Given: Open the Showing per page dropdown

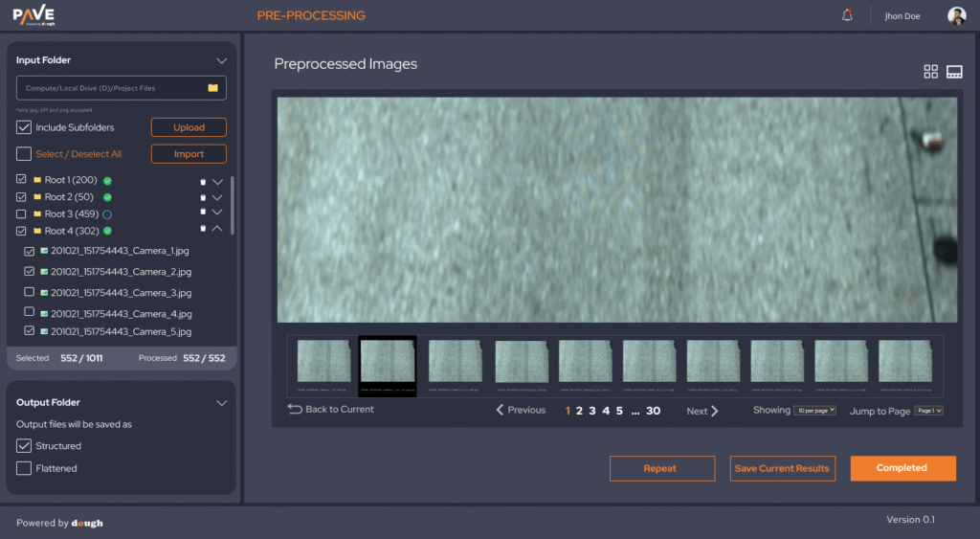Looking at the screenshot, I should (x=814, y=410).
